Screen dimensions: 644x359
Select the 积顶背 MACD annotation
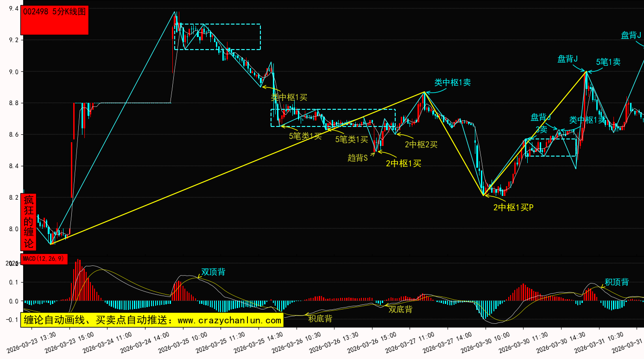point(617,282)
